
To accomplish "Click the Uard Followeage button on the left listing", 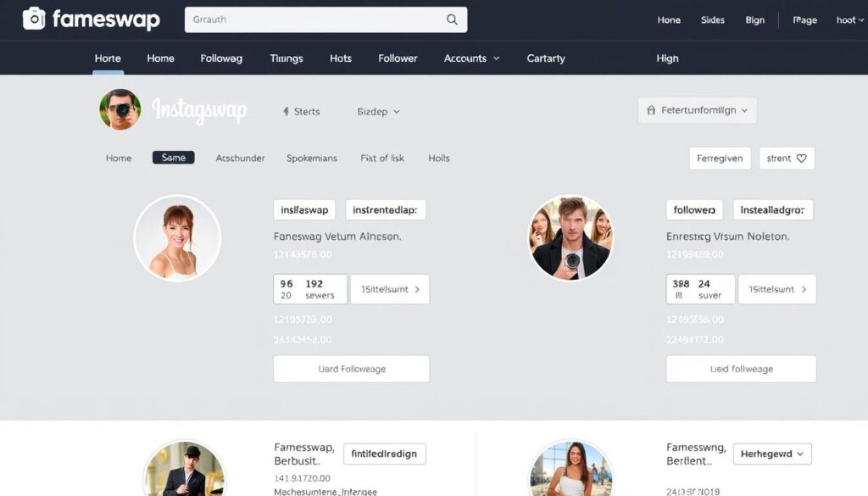I will (x=351, y=368).
